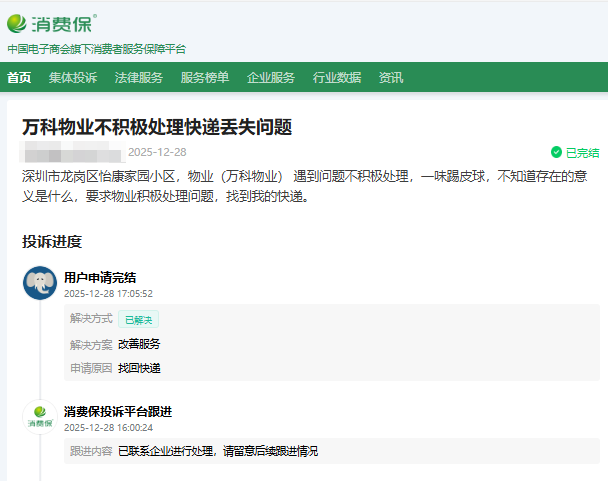Open the 首页 navigation tab

pos(19,78)
